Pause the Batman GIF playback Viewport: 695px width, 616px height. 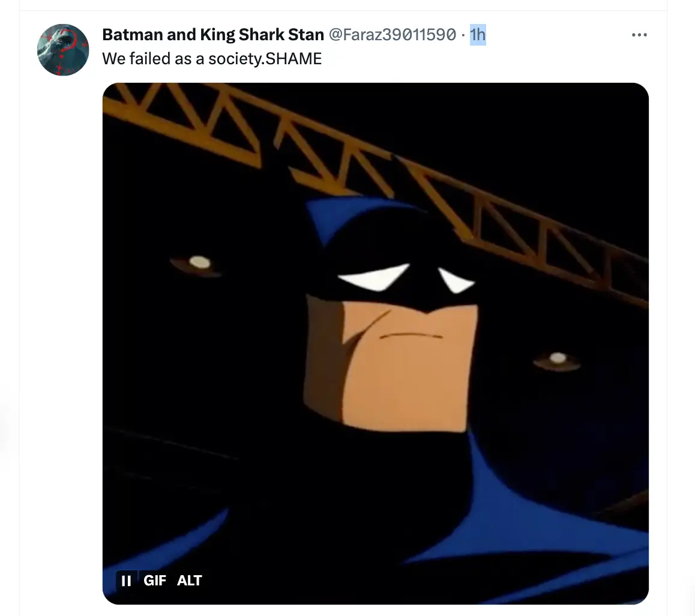pos(126,581)
